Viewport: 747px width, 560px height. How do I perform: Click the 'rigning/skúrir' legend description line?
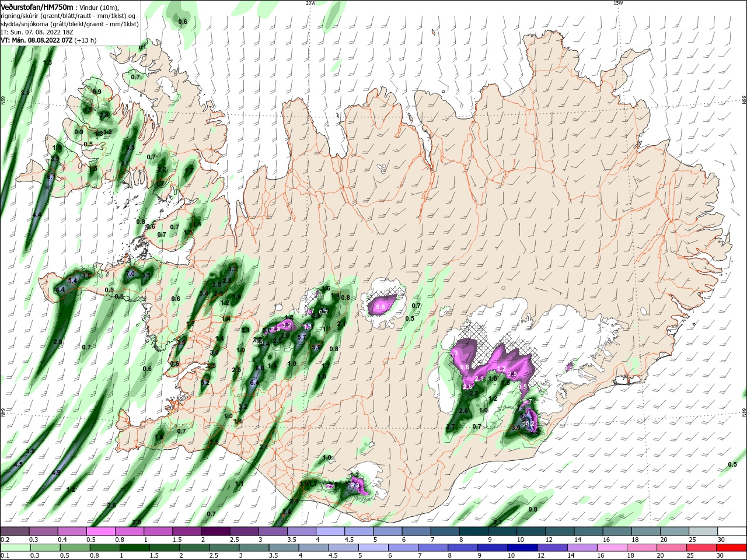(68, 16)
